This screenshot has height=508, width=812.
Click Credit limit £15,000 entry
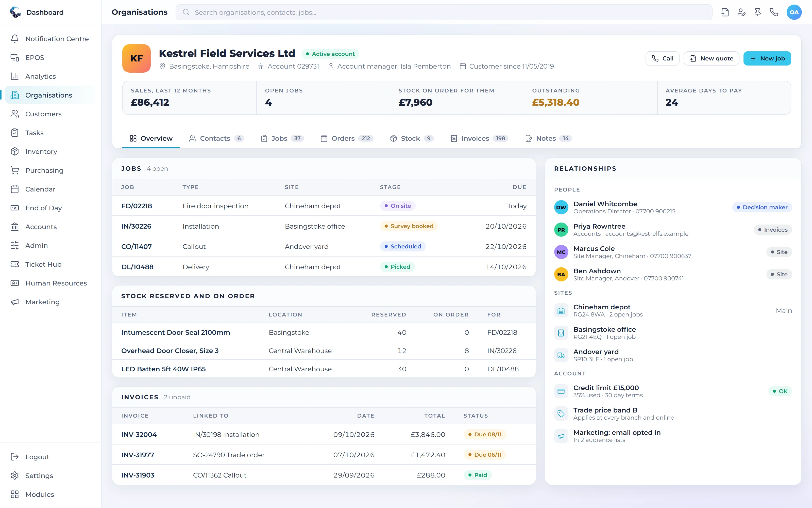[x=673, y=391]
